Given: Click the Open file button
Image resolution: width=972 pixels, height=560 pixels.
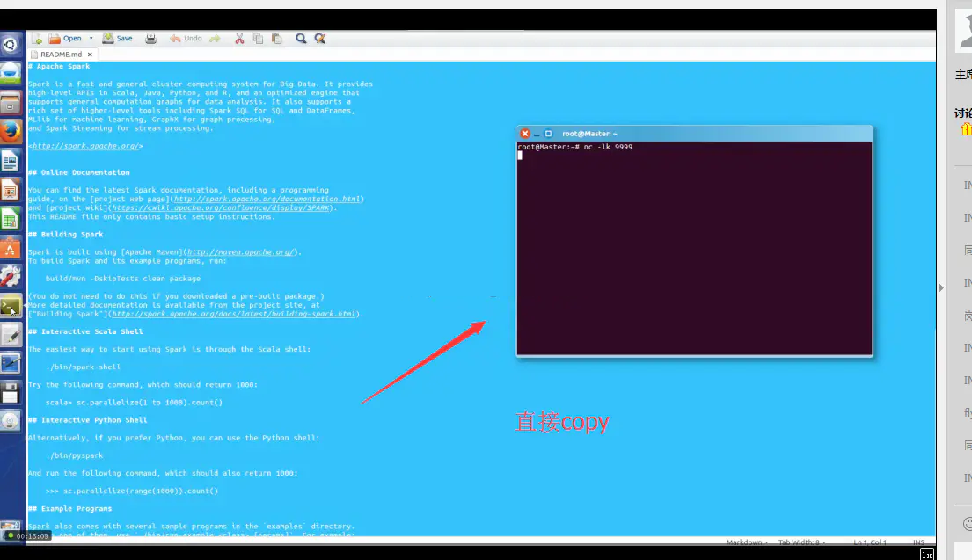Looking at the screenshot, I should [x=66, y=39].
